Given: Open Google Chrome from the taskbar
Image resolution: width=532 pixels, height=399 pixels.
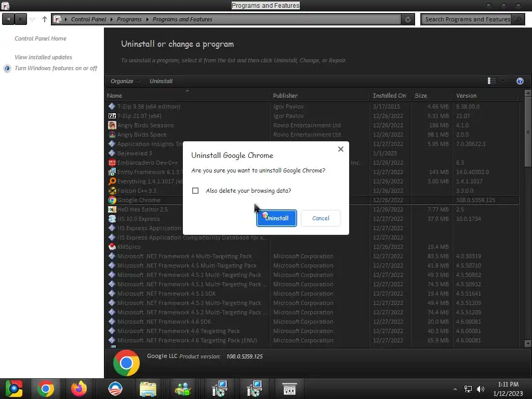Looking at the screenshot, I should [46, 389].
